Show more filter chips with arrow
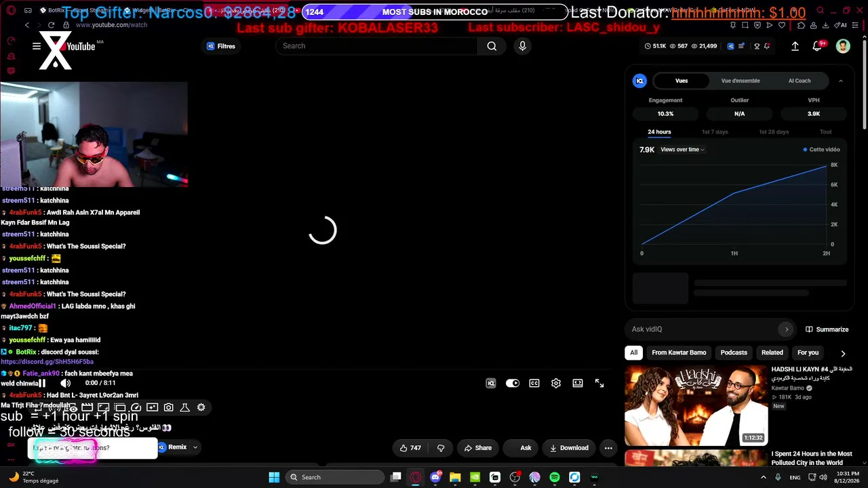868x488 pixels. [843, 353]
